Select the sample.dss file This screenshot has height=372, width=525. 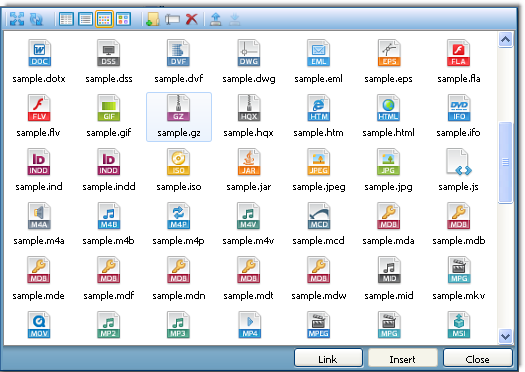(x=109, y=62)
